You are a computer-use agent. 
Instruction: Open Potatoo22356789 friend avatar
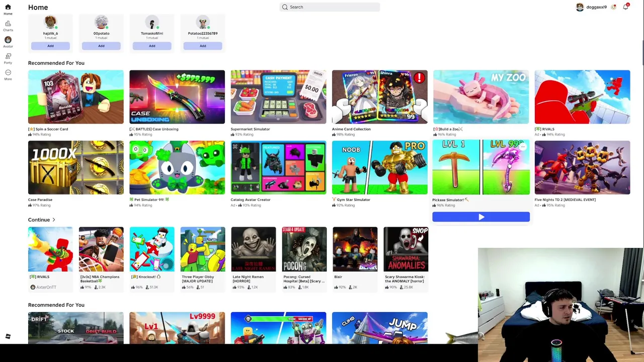coord(203,23)
